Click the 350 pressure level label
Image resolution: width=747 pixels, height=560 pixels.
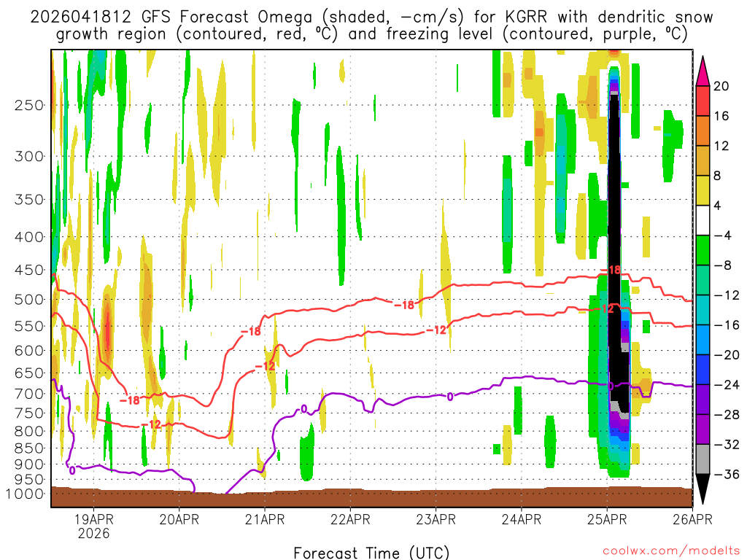pyautogui.click(x=29, y=200)
